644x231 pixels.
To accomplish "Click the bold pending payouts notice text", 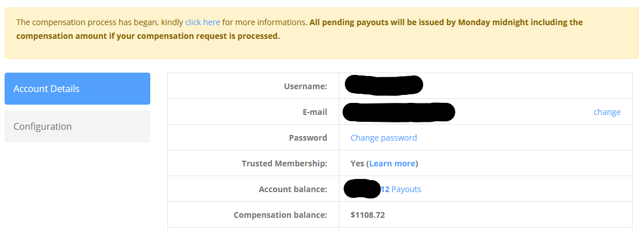I will [x=446, y=23].
